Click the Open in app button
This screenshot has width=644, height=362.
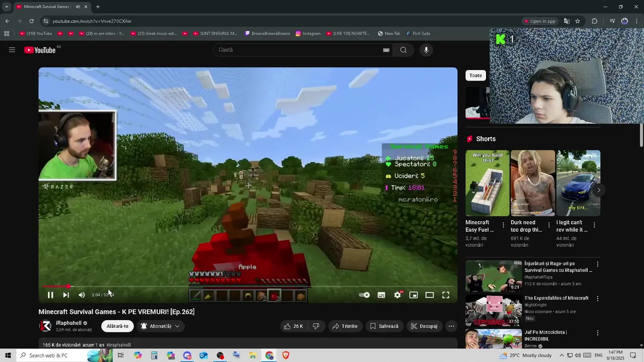point(540,21)
